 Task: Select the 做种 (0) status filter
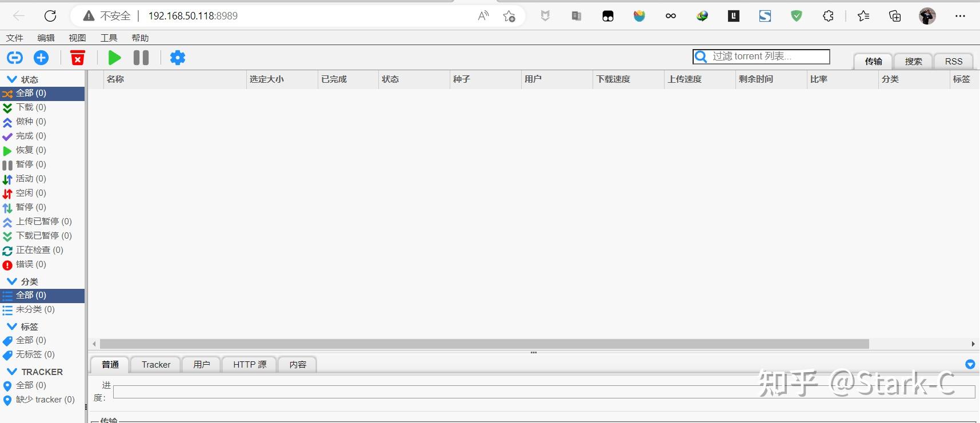[x=42, y=122]
